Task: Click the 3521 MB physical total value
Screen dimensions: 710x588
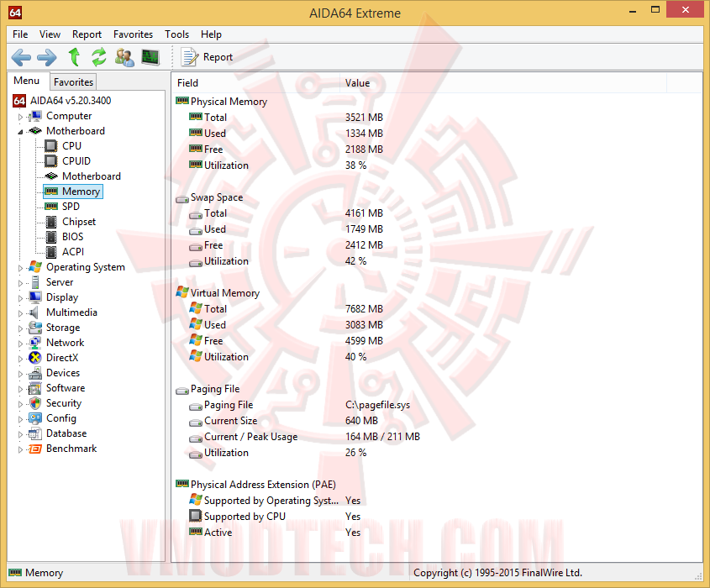Action: click(364, 118)
